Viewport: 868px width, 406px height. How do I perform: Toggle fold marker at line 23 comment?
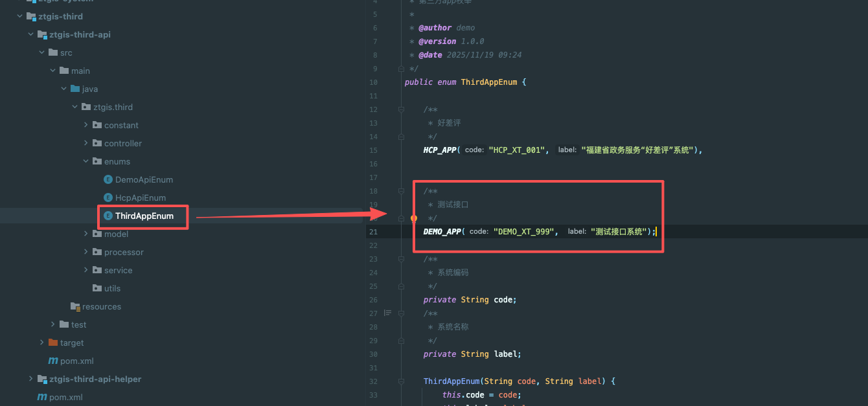point(402,259)
